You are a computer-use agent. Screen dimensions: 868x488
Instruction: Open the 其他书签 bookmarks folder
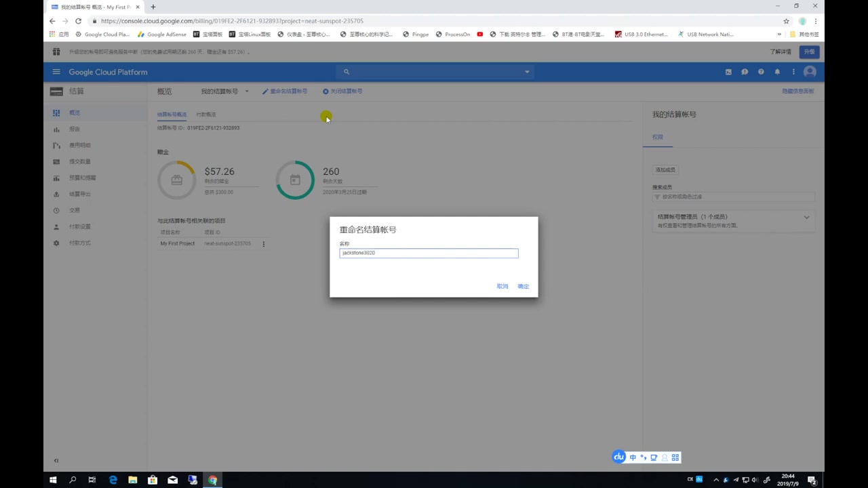(804, 34)
